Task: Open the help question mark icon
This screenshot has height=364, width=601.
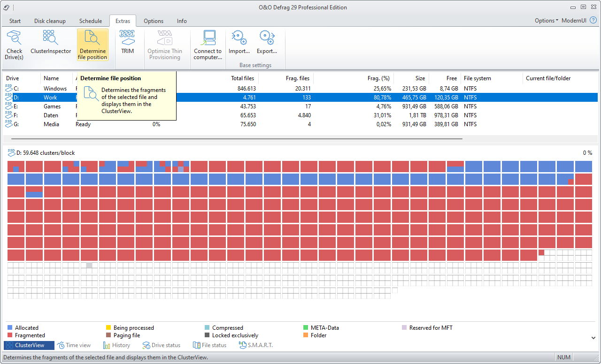Action: (593, 21)
